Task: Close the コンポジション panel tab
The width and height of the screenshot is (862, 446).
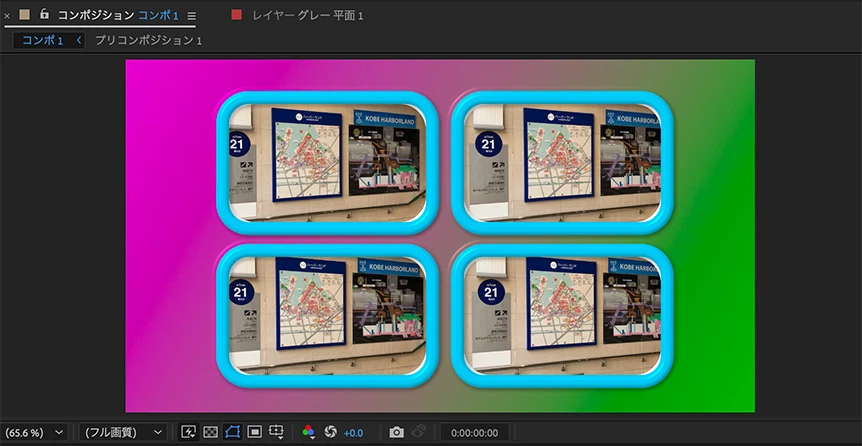Action: (x=7, y=16)
